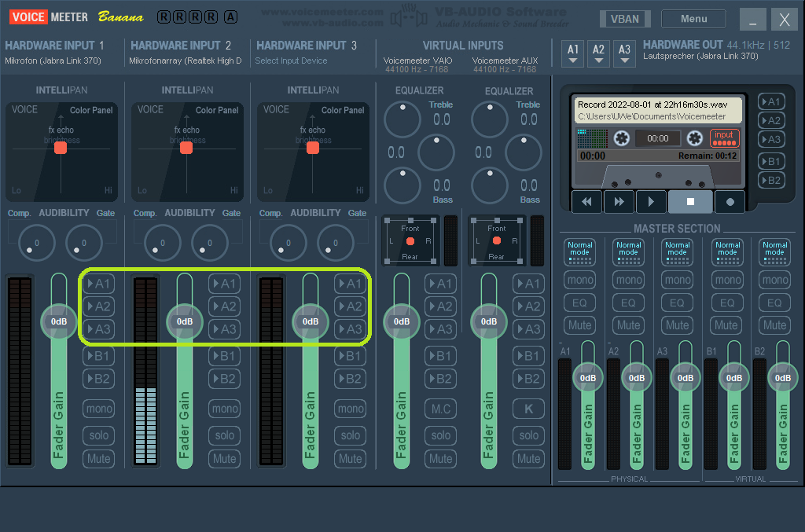Click the K button on Voicemeeter AUX

coord(528,409)
